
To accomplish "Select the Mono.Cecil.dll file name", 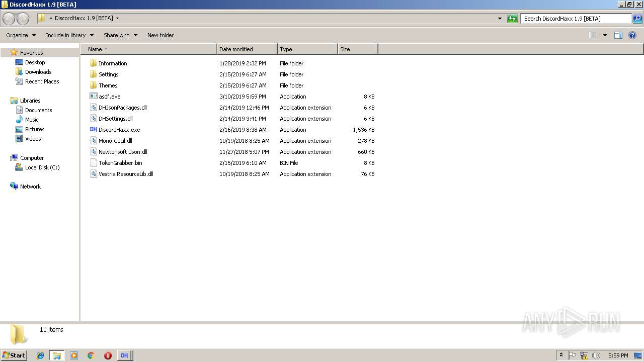I will [x=115, y=141].
